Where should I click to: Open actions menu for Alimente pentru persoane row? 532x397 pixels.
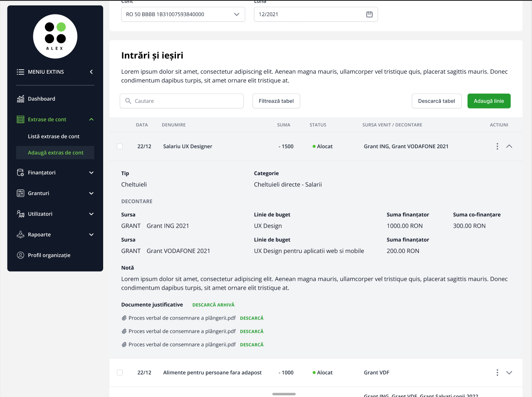coord(497,372)
